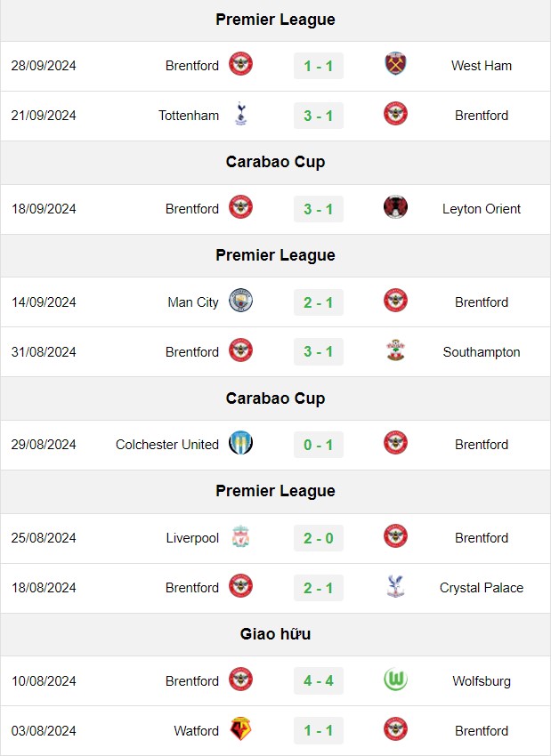Screen dimensions: 551x756
Task: Click the Colchester United team name
Action: coord(167,445)
